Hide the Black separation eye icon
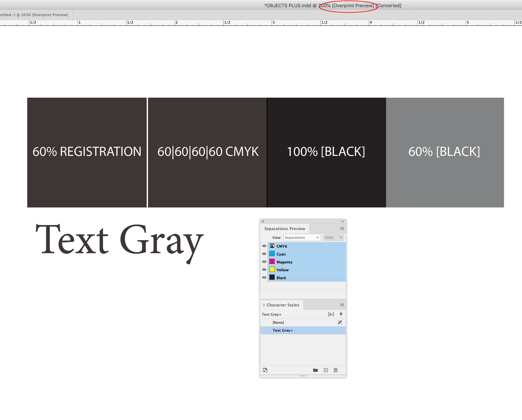This screenshot has height=420, width=522. [264, 278]
